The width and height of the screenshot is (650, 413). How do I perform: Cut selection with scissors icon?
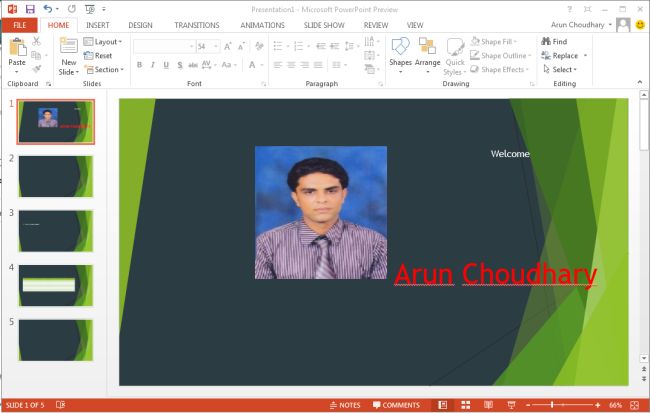(36, 41)
